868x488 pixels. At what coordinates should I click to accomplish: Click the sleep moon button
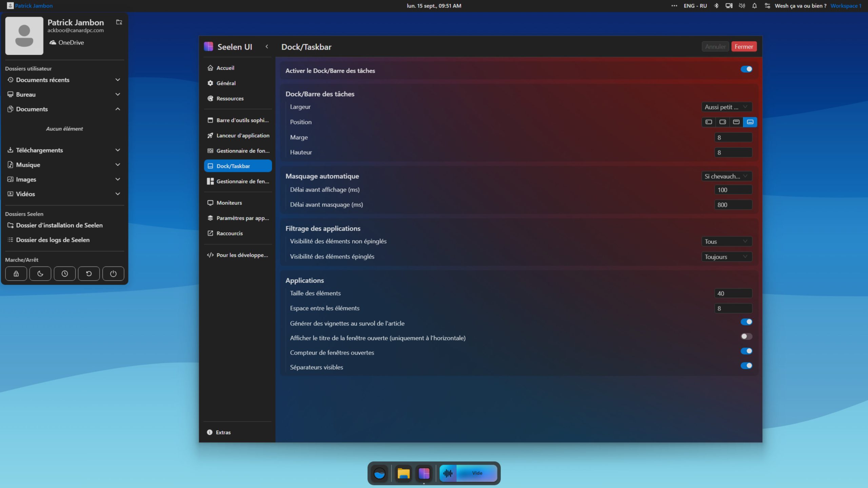[x=40, y=273]
